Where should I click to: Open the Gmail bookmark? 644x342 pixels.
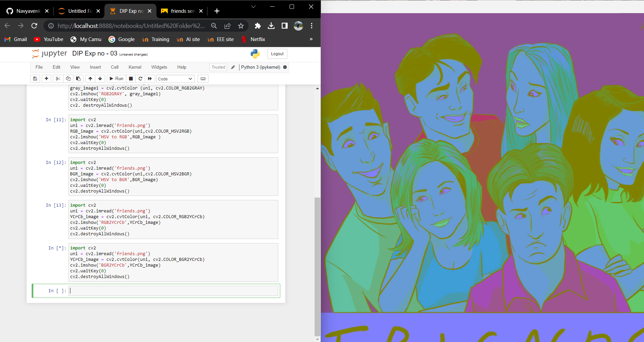(x=15, y=39)
